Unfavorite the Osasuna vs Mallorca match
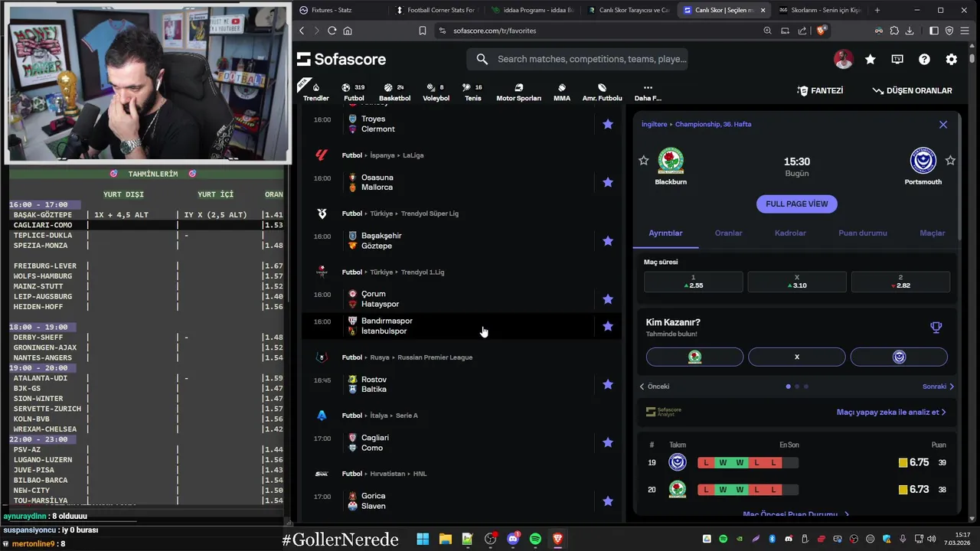The image size is (980, 551). pyautogui.click(x=608, y=182)
